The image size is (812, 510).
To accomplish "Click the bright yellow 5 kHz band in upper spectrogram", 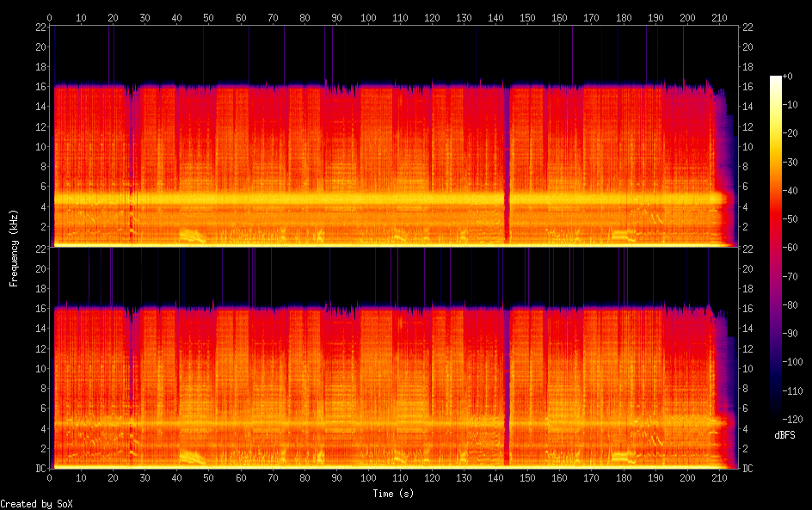I will tap(344, 198).
